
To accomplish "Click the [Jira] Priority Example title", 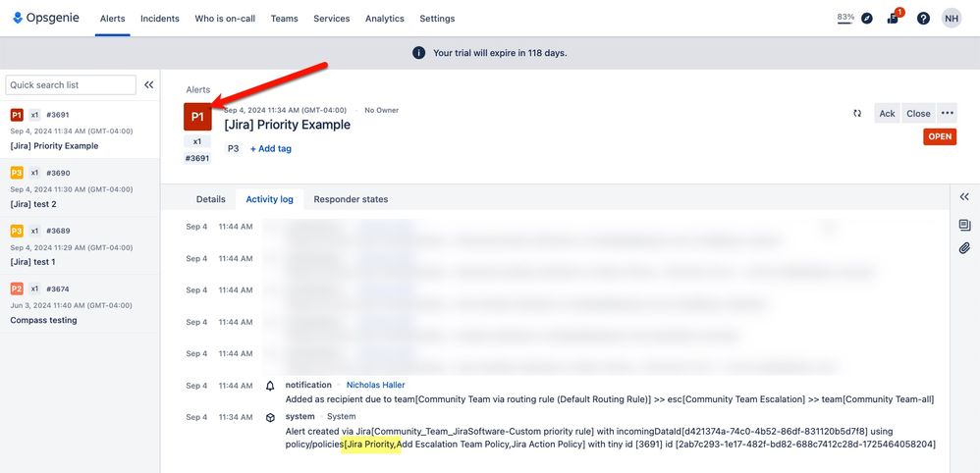I will click(x=288, y=125).
